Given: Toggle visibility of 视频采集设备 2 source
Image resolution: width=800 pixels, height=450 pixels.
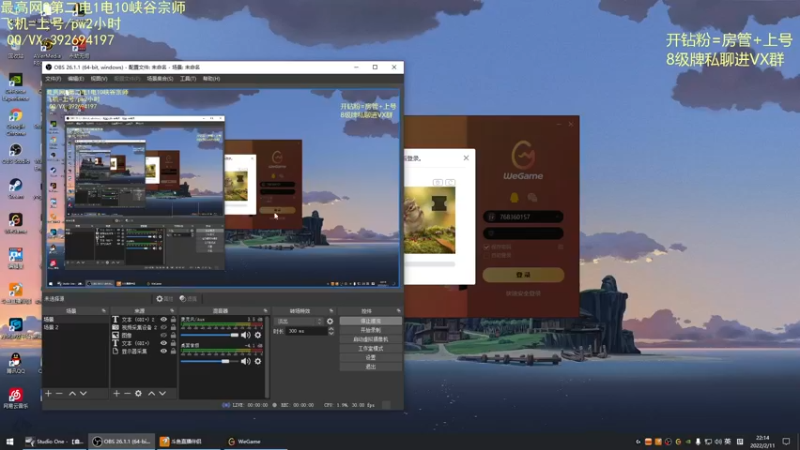Looking at the screenshot, I should [x=164, y=328].
